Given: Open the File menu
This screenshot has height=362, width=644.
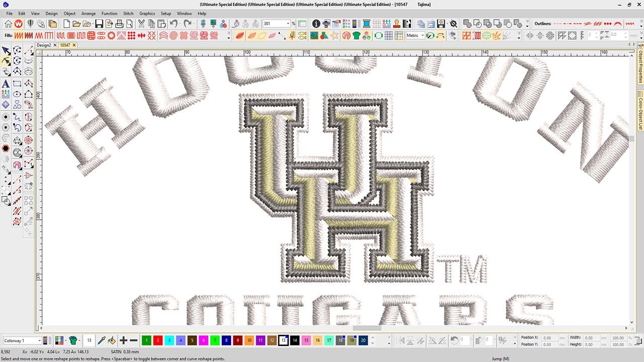Looking at the screenshot, I should click(9, 14).
